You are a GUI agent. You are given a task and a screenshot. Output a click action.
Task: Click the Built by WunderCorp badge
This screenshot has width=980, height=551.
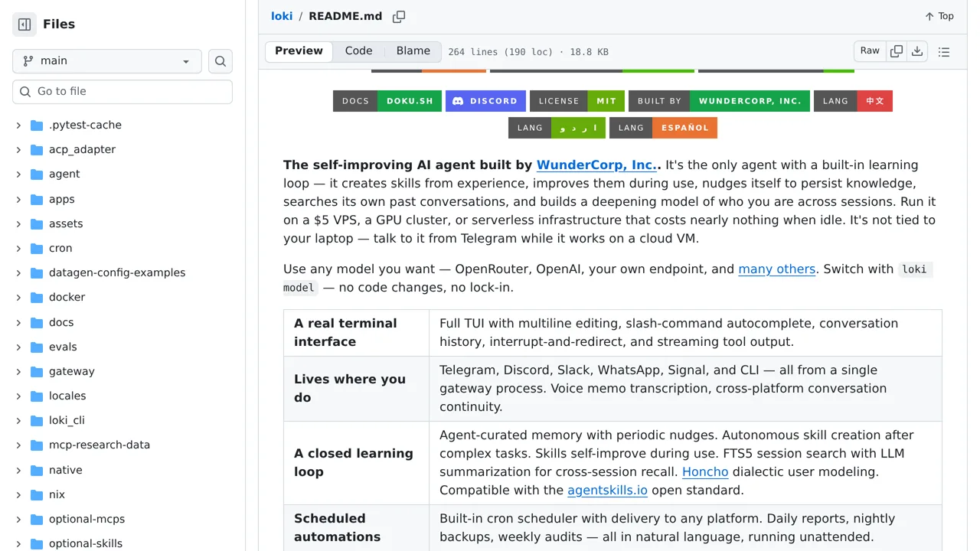click(x=719, y=101)
